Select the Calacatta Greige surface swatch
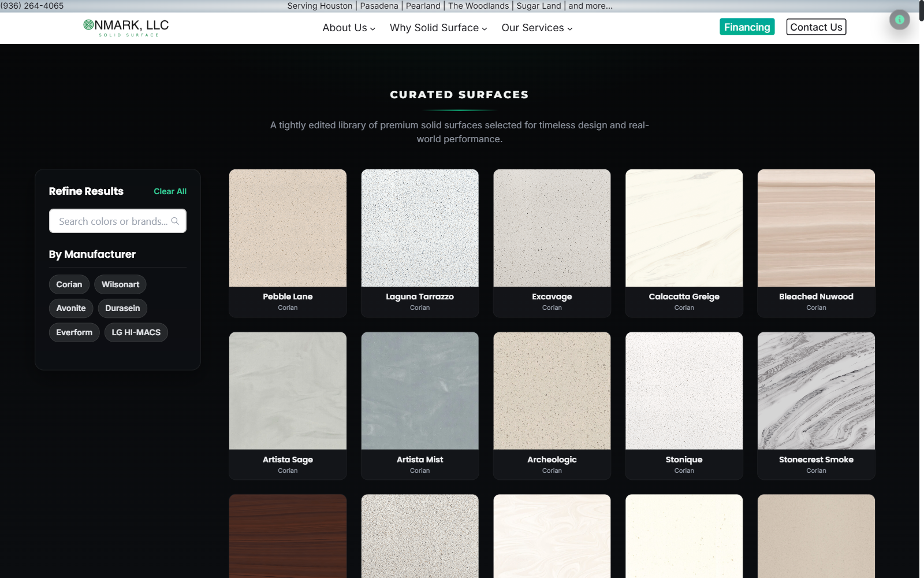 684,228
